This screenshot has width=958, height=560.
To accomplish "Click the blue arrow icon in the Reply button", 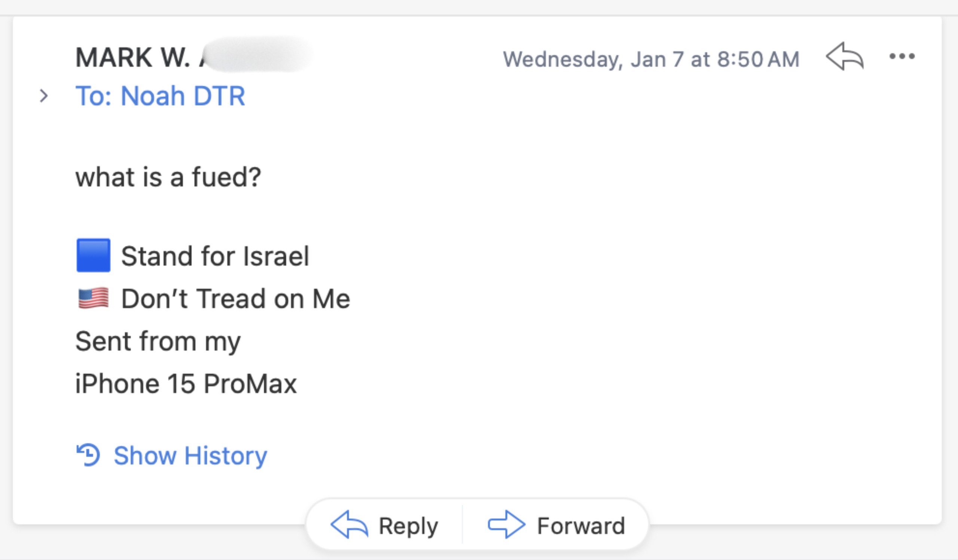I will click(349, 525).
